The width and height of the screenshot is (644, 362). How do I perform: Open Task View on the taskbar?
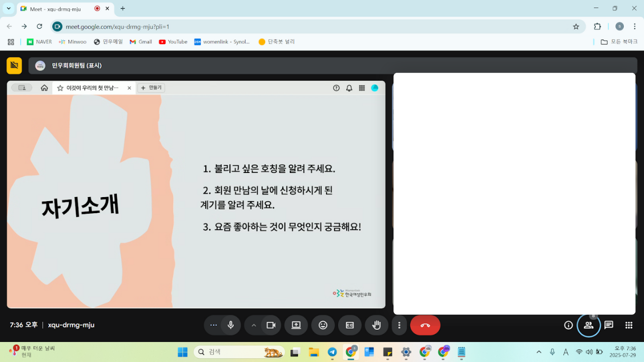tap(295, 352)
